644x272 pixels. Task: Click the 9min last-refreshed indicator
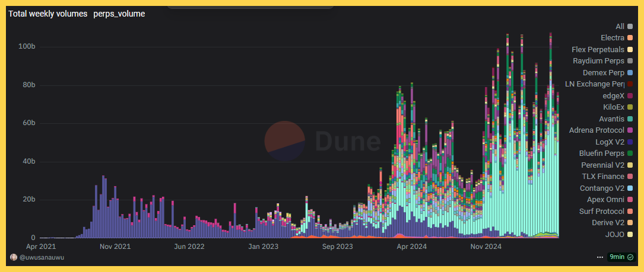tap(617, 257)
